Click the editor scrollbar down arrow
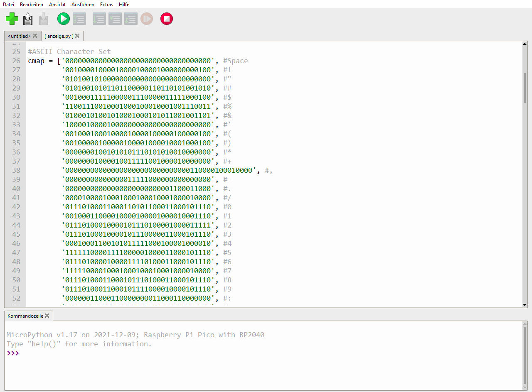Image resolution: width=532 pixels, height=392 pixels. tap(525, 305)
